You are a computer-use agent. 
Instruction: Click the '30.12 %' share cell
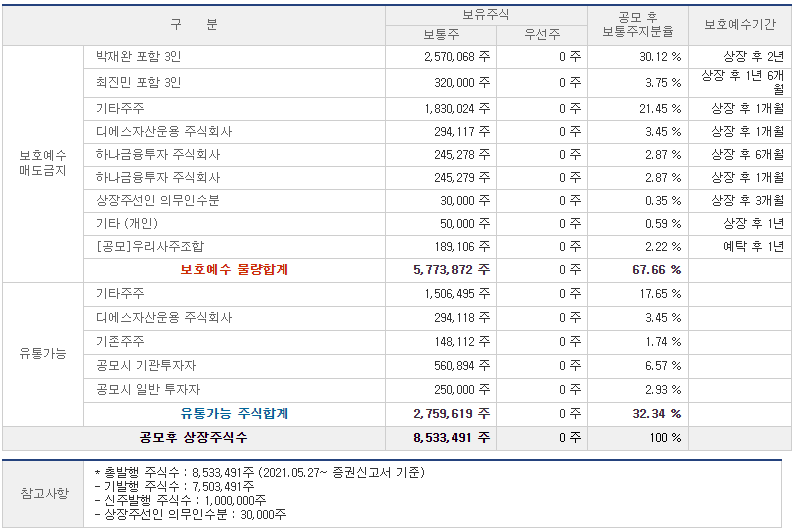click(x=660, y=57)
